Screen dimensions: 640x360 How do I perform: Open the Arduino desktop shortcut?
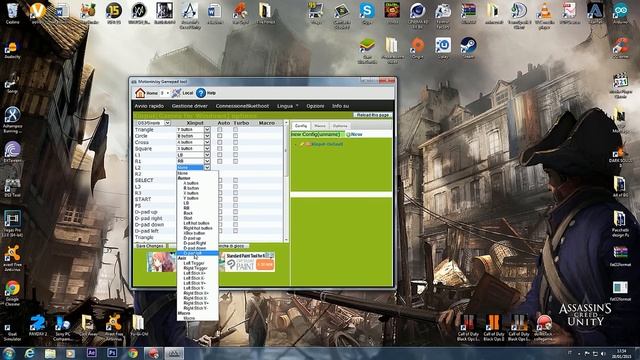(620, 13)
